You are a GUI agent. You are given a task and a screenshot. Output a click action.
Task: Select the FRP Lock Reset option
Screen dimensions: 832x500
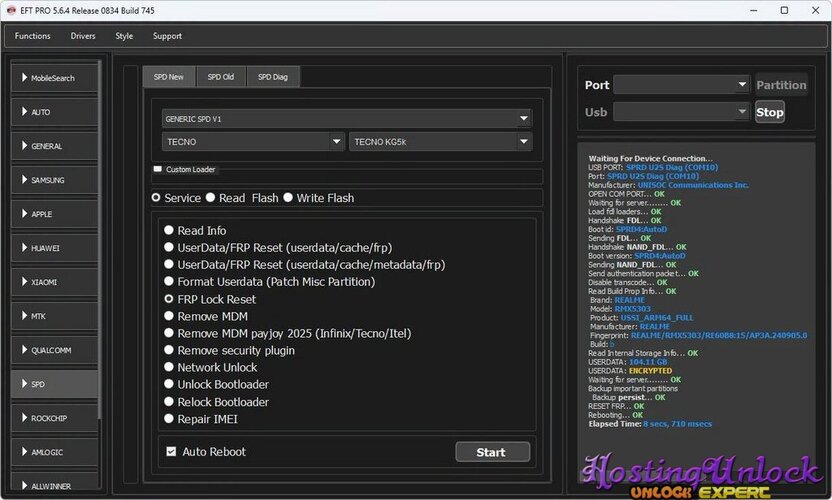169,299
